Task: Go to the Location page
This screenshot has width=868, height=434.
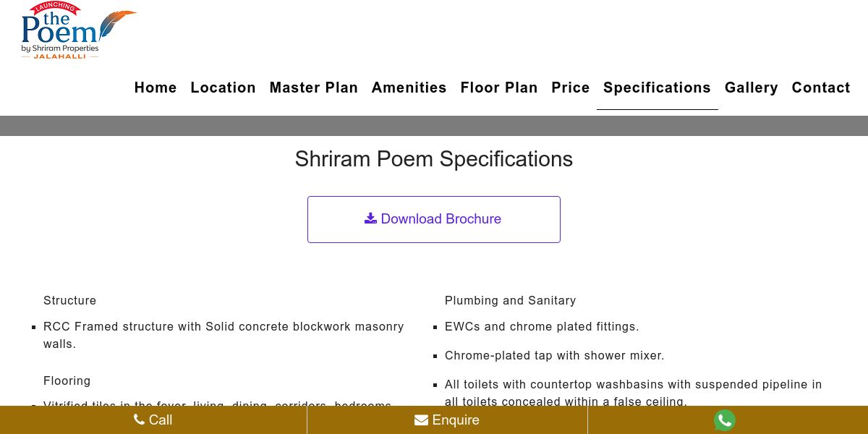Action: click(223, 88)
